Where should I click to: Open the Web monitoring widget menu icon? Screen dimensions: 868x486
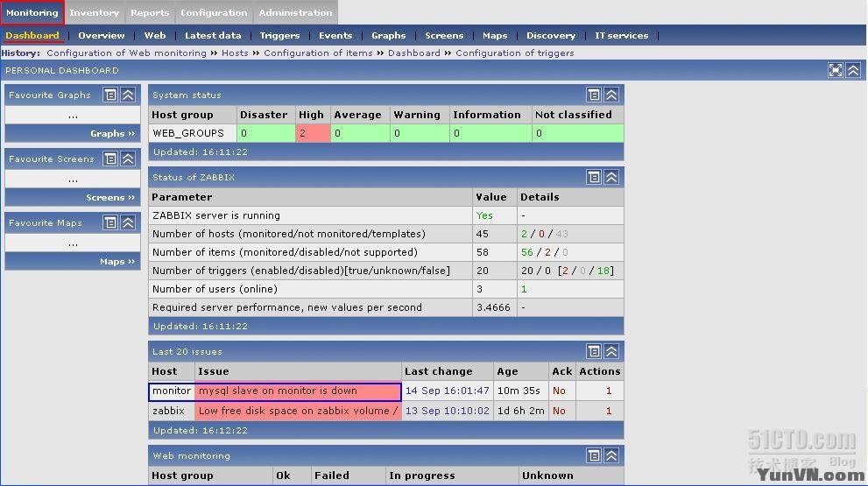click(x=594, y=455)
